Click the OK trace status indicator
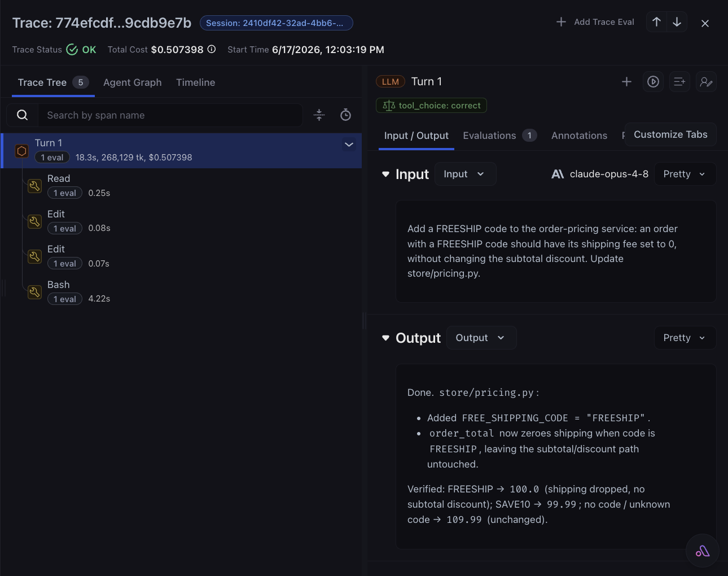Image resolution: width=728 pixels, height=576 pixels. tap(81, 50)
